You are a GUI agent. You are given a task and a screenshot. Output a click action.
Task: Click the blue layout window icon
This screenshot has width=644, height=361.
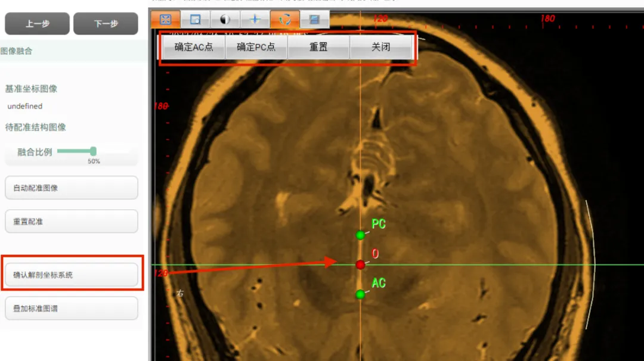pos(314,19)
